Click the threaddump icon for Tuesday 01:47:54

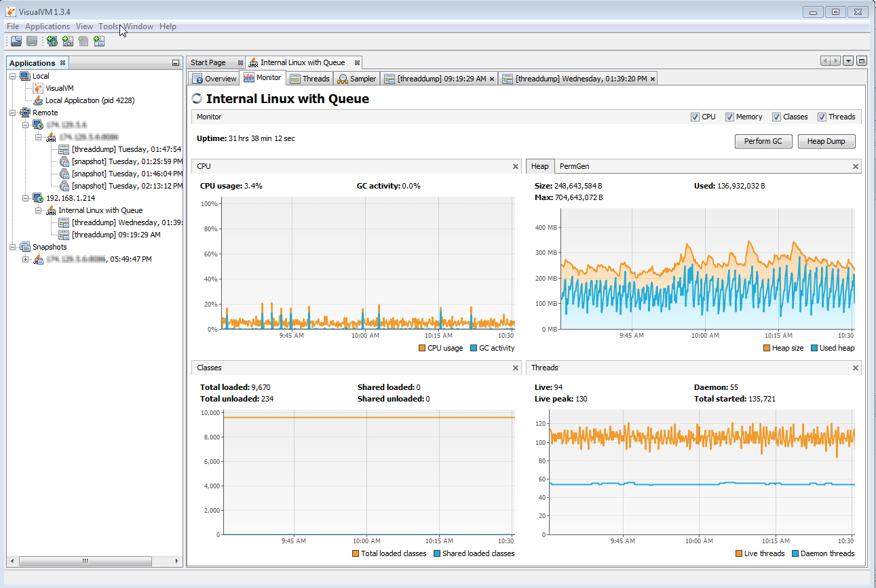point(64,149)
